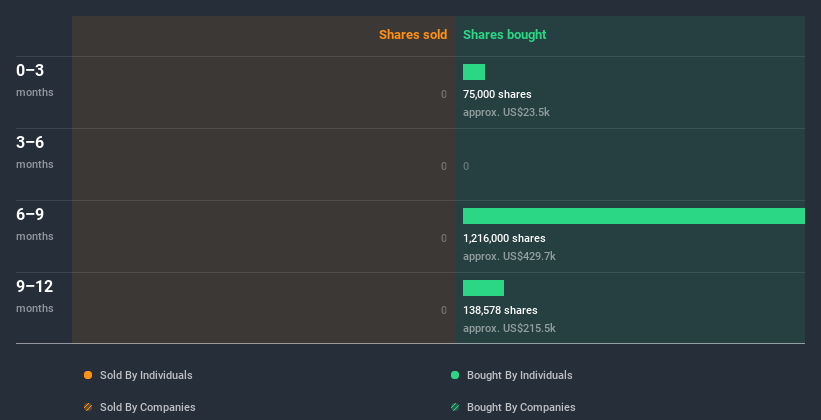Click the 75,000 shares label
This screenshot has height=420, width=821.
(497, 94)
